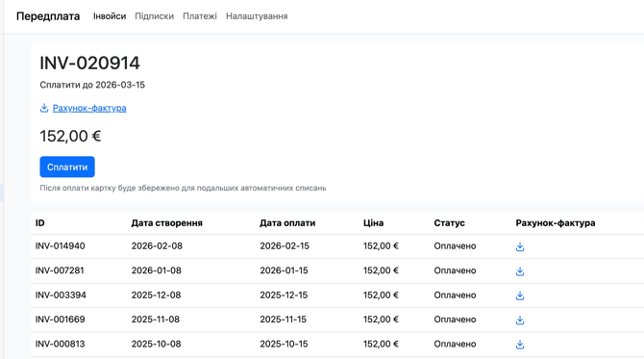Download invoice for INV-014940
The image size is (644, 359).
coord(520,246)
